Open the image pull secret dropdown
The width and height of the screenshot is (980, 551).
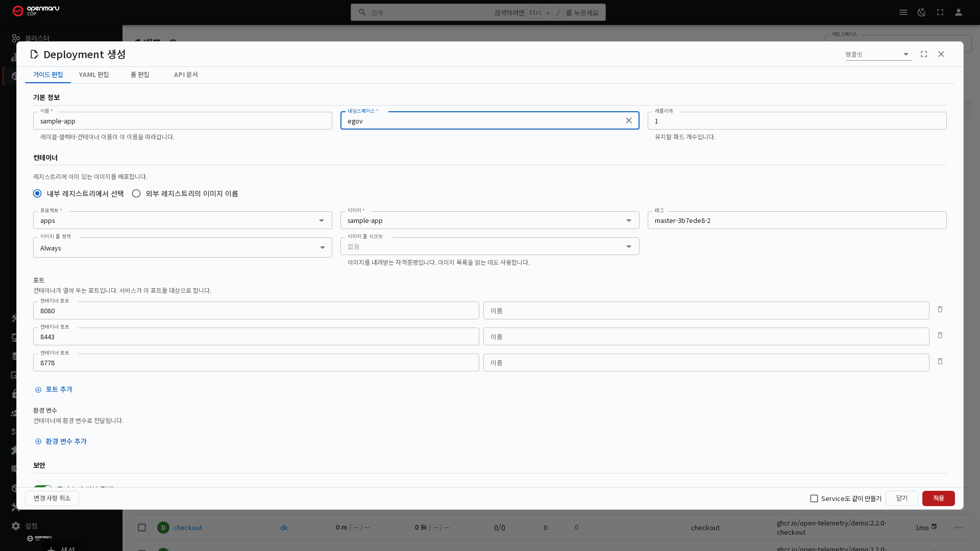490,246
